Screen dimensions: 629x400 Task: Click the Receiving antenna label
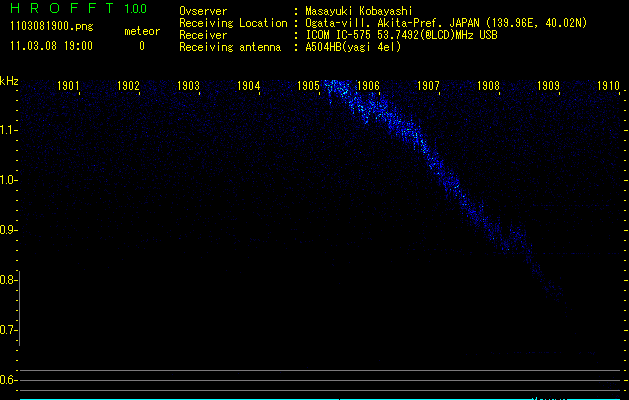pos(230,47)
